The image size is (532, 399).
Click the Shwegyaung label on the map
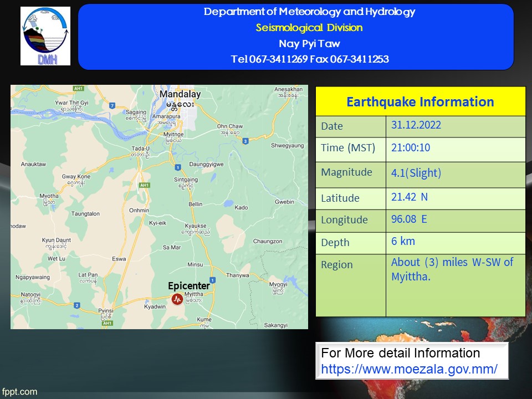pyautogui.click(x=288, y=146)
